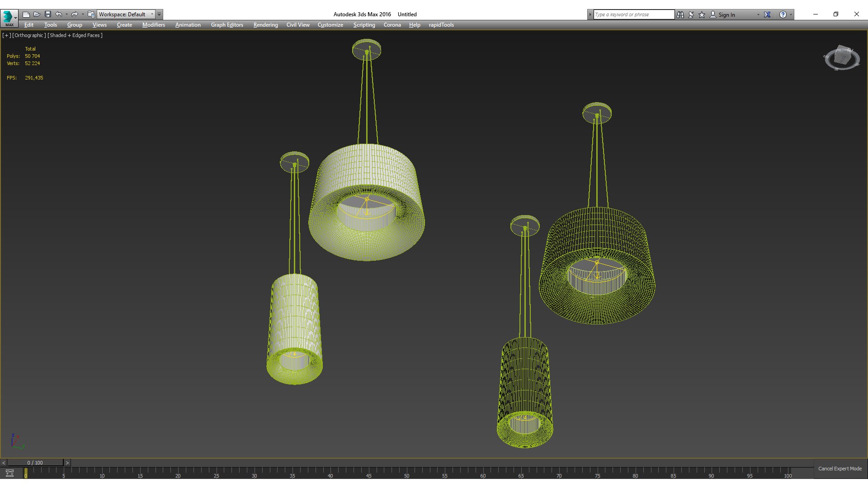
Task: Click the binoculars search icon
Action: pos(680,14)
